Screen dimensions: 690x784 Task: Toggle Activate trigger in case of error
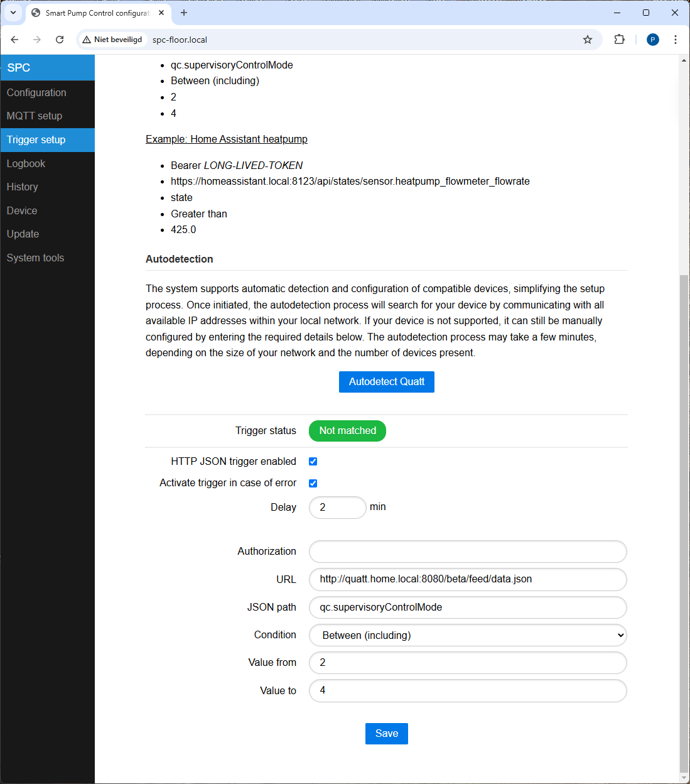(x=313, y=483)
